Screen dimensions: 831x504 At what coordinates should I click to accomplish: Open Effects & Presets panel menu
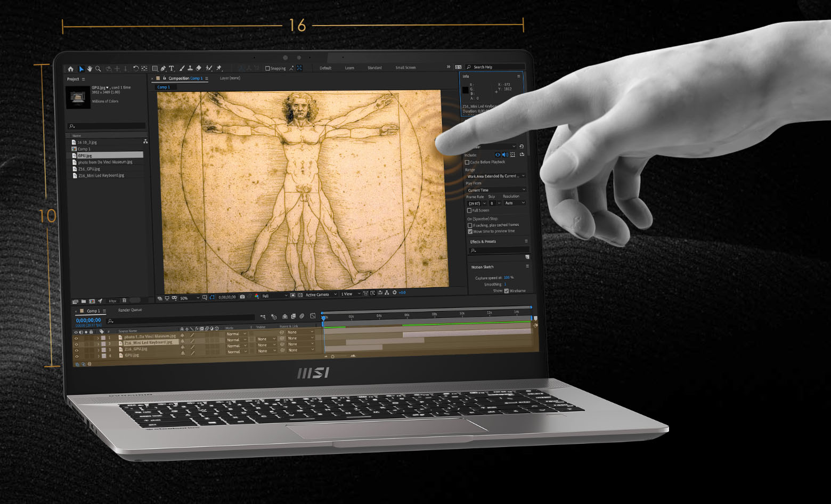(x=526, y=241)
